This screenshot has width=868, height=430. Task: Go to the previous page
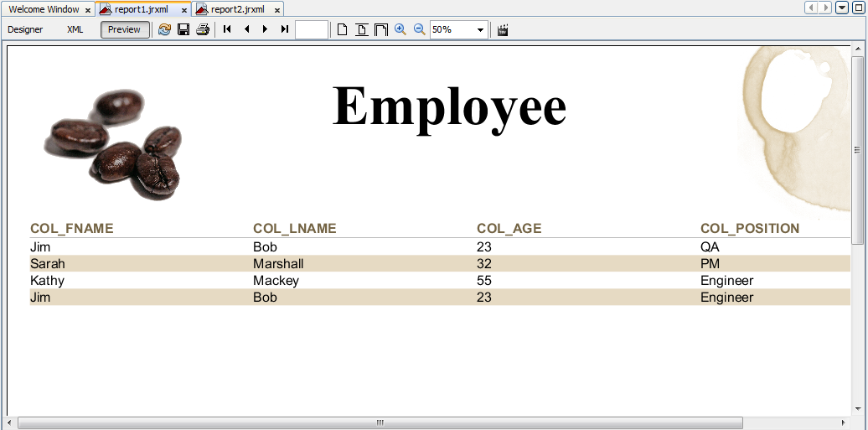pyautogui.click(x=247, y=29)
